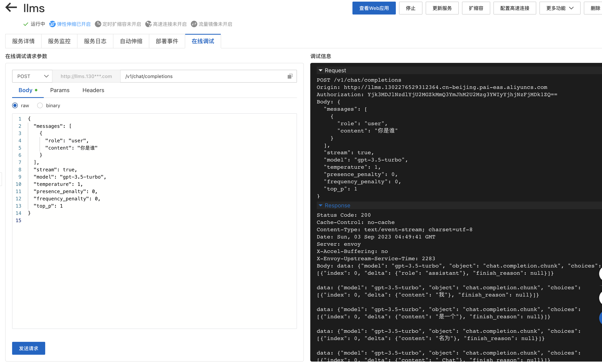Click the 停止 button
Screen dimensions: 602x364
click(x=411, y=8)
